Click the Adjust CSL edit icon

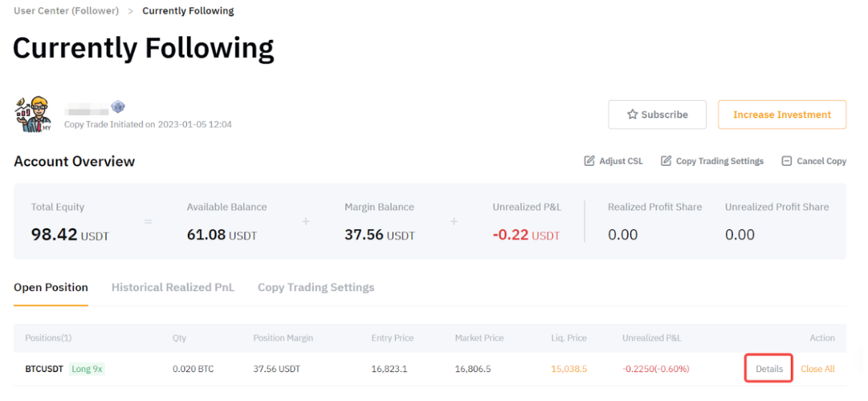(589, 161)
